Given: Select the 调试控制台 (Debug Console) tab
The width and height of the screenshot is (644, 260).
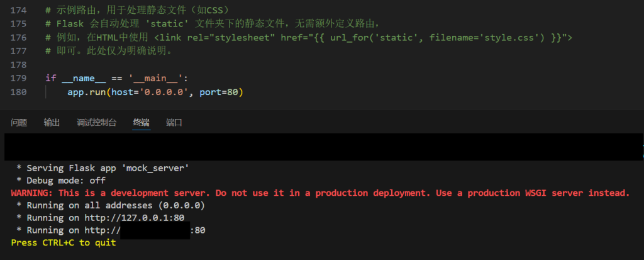Looking at the screenshot, I should (96, 123).
